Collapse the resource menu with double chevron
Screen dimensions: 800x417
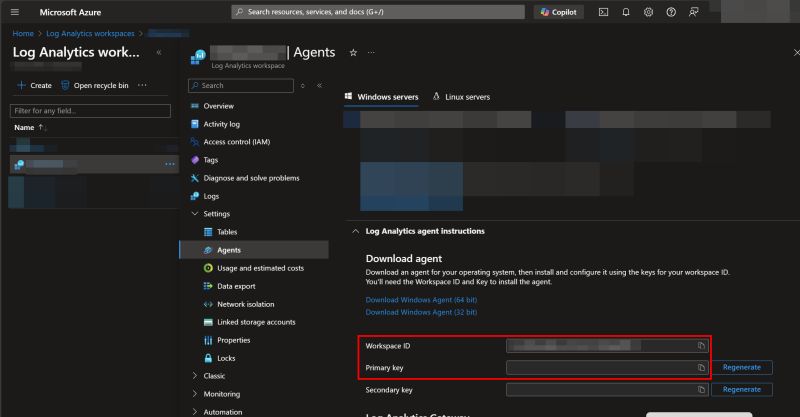[x=319, y=85]
